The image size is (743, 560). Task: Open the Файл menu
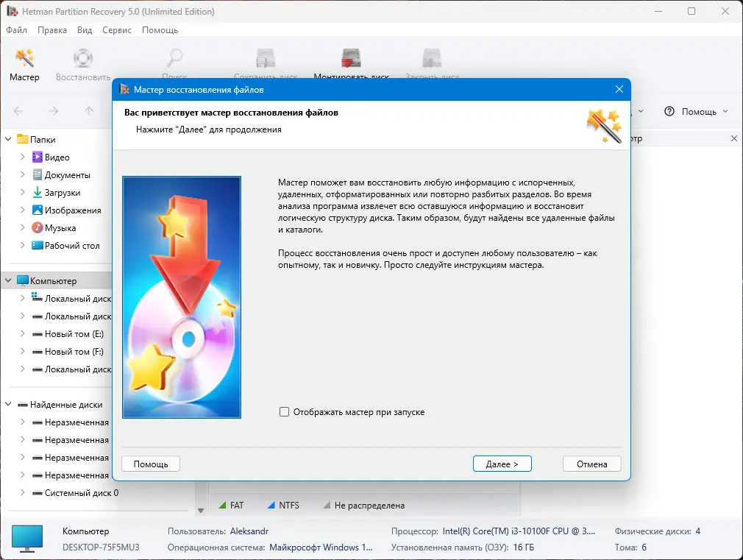[x=17, y=30]
